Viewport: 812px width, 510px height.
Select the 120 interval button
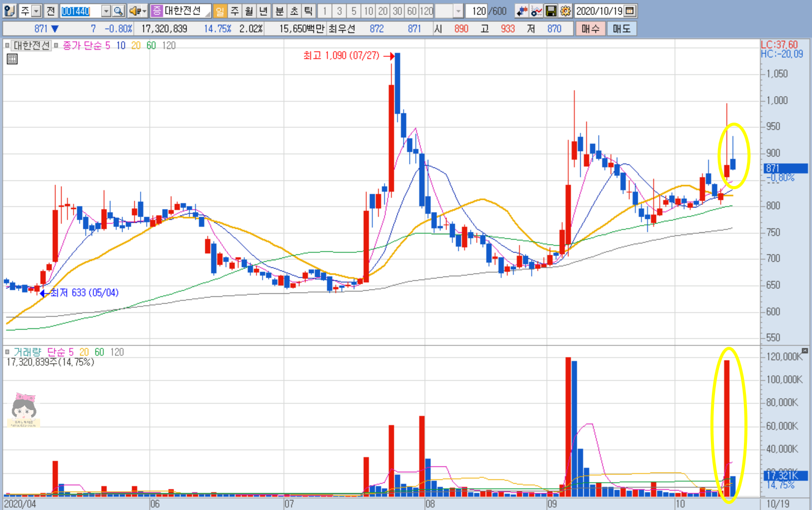[426, 11]
